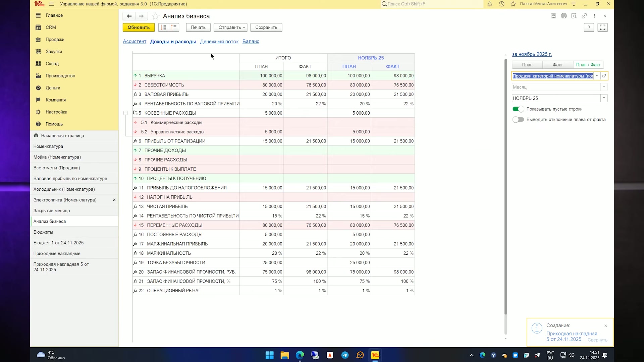The height and width of the screenshot is (362, 644).
Task: Switch to the Ассистент tab
Action: point(135,42)
